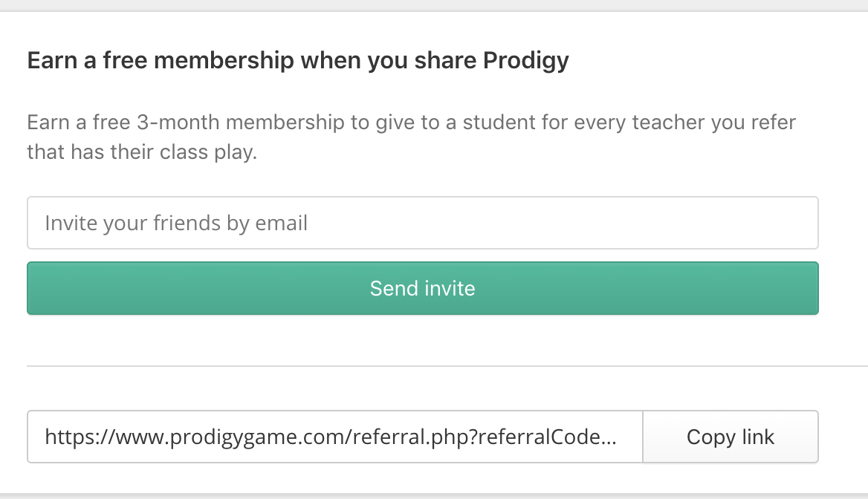Click the green Send invite bar
The width and height of the screenshot is (868, 499).
pyautogui.click(x=223, y=288)
